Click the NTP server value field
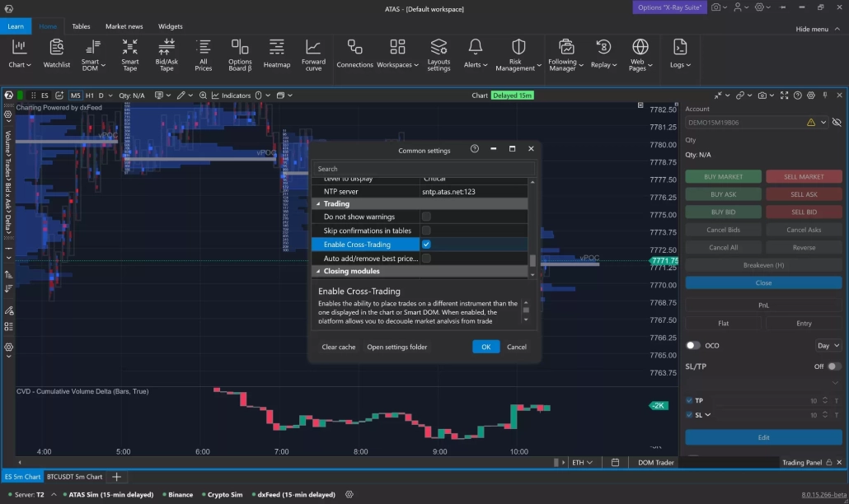849x504 pixels. [473, 191]
